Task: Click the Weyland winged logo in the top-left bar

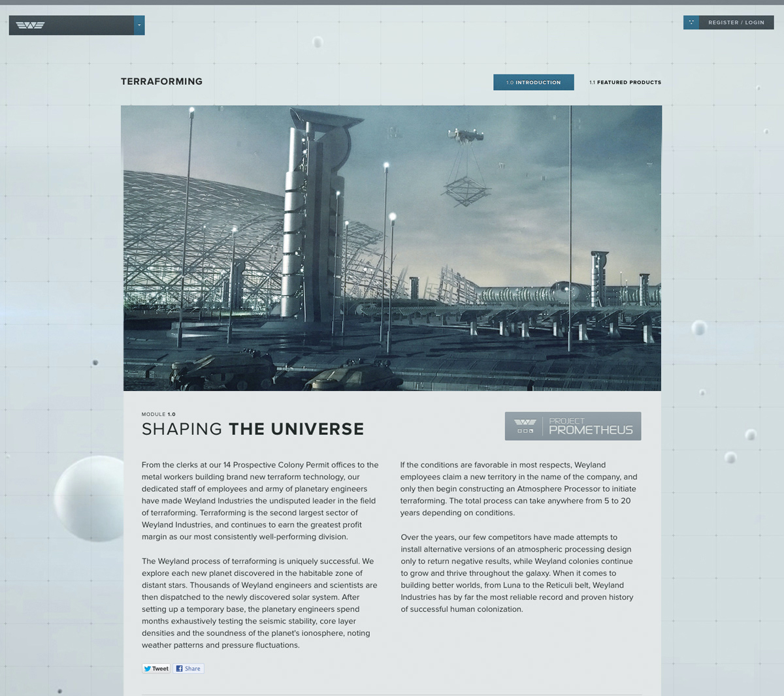Action: 30,25
